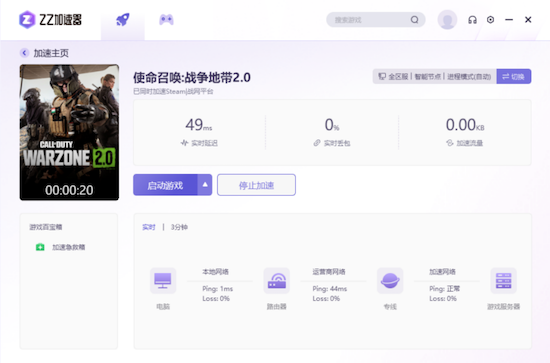The image size is (550, 363).
Task: Click the 运营商网络 label
Action: pyautogui.click(x=329, y=272)
